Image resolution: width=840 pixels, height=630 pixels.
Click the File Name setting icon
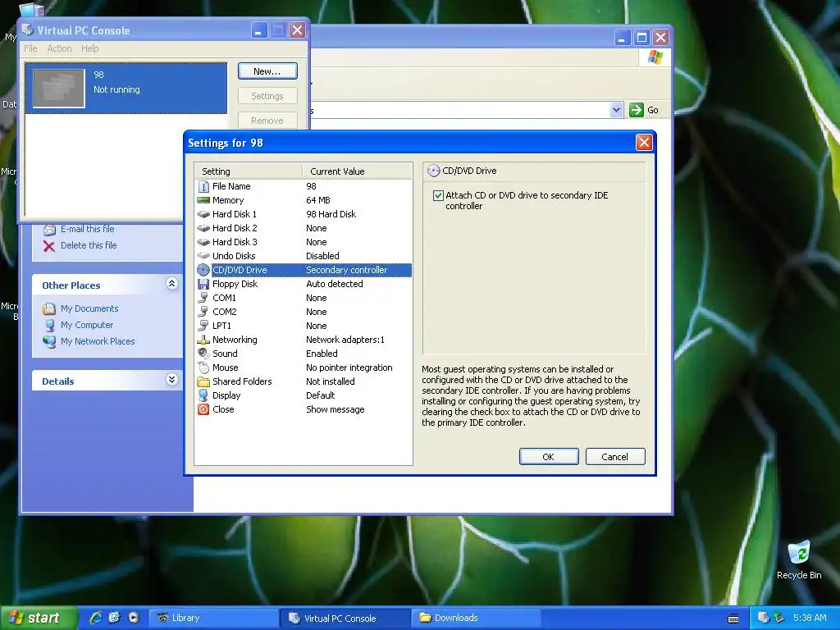click(x=203, y=186)
